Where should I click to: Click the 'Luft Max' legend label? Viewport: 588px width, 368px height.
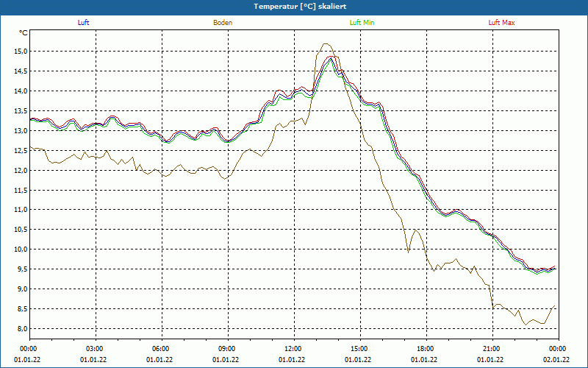501,23
